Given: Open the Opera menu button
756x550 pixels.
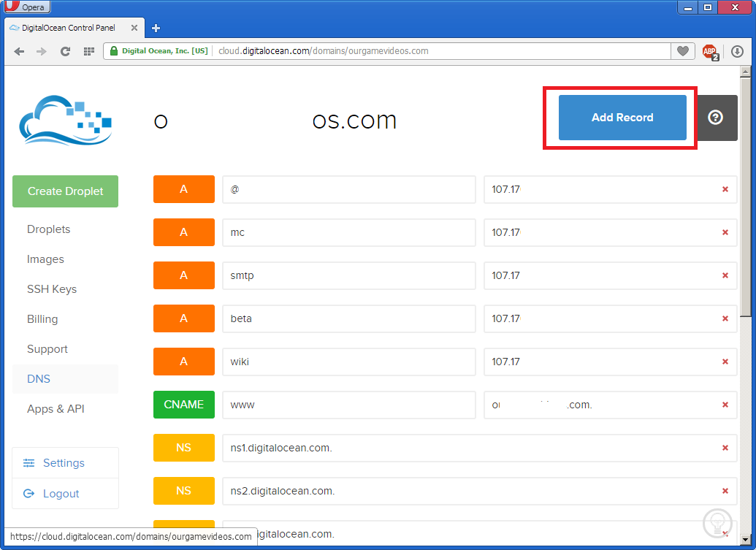Looking at the screenshot, I should [x=26, y=7].
